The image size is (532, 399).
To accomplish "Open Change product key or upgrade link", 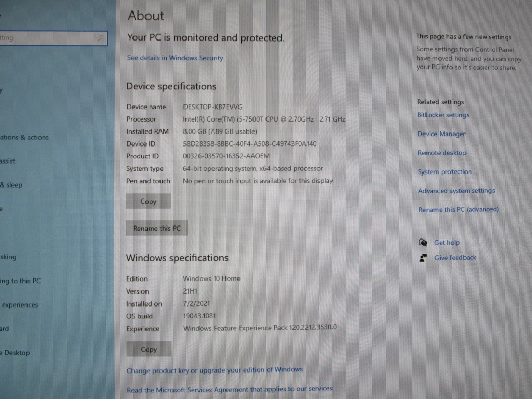I will 215,370.
